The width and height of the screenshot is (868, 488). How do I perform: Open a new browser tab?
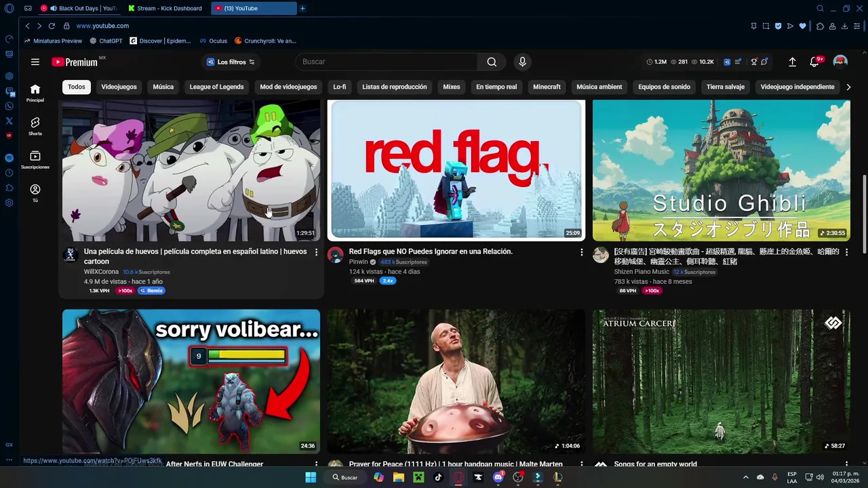302,8
